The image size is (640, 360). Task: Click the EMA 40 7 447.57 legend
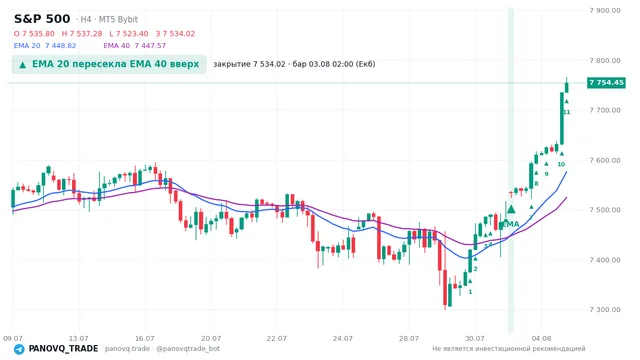(135, 46)
